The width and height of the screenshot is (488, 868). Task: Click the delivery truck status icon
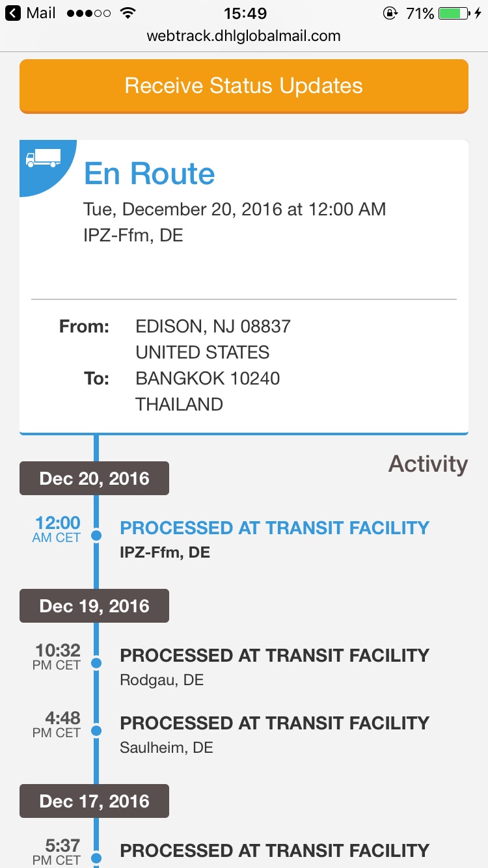click(x=42, y=158)
